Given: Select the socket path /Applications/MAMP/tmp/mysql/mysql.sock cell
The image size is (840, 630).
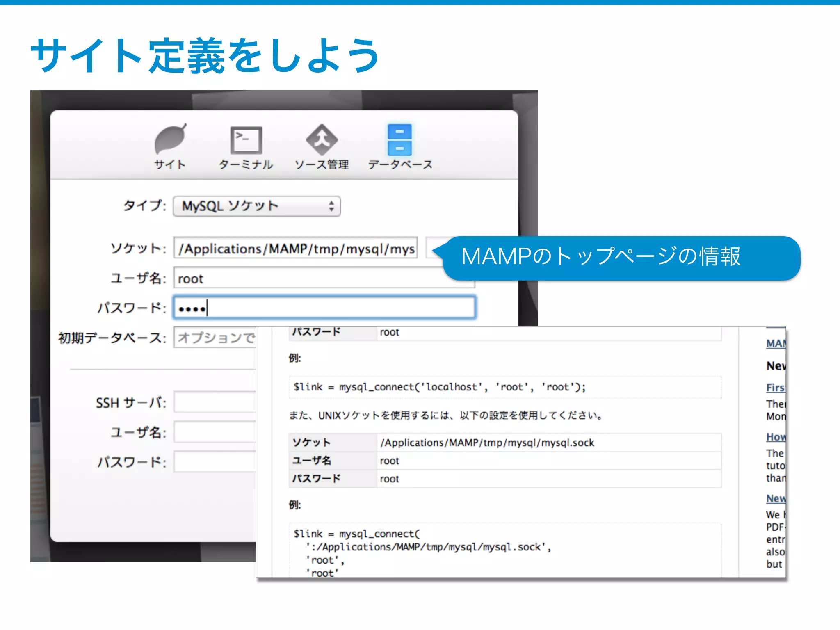Looking at the screenshot, I should click(549, 443).
